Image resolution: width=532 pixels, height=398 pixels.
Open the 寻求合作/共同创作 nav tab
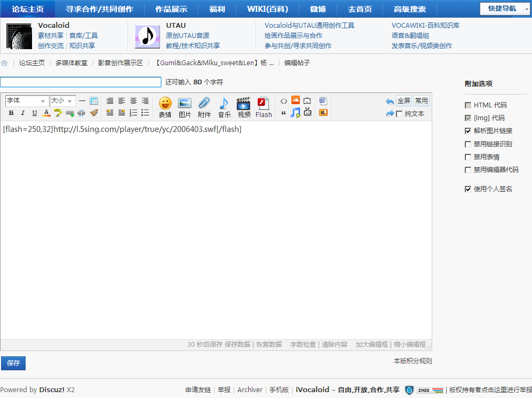(99, 9)
